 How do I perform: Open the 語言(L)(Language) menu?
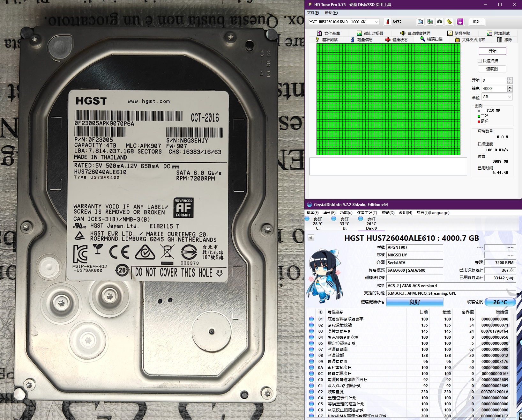click(433, 213)
